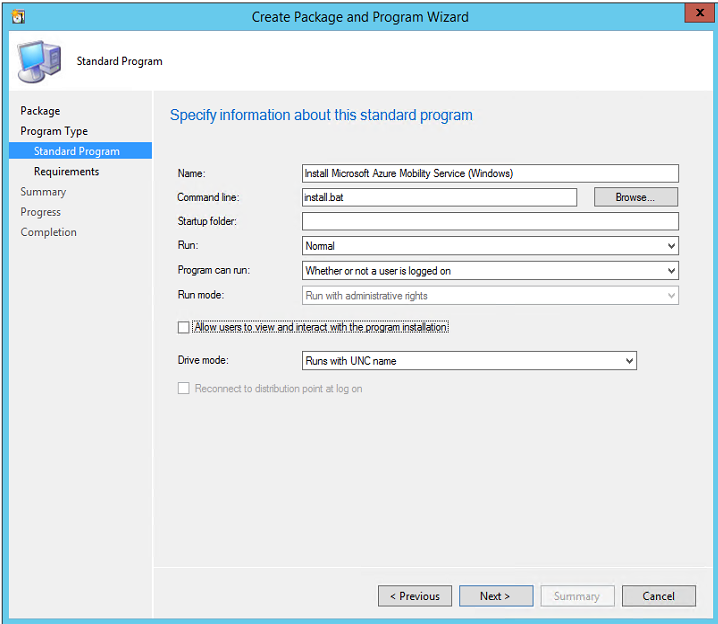The image size is (718, 624).
Task: Click the Standard Program header title text
Action: point(120,61)
